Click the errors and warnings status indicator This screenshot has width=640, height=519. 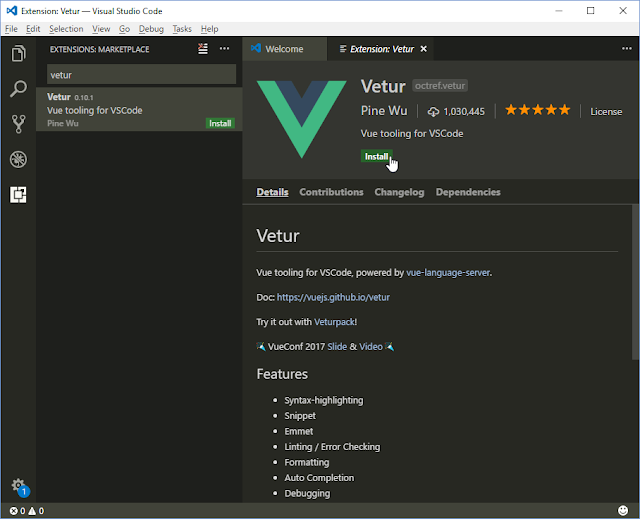click(x=27, y=511)
